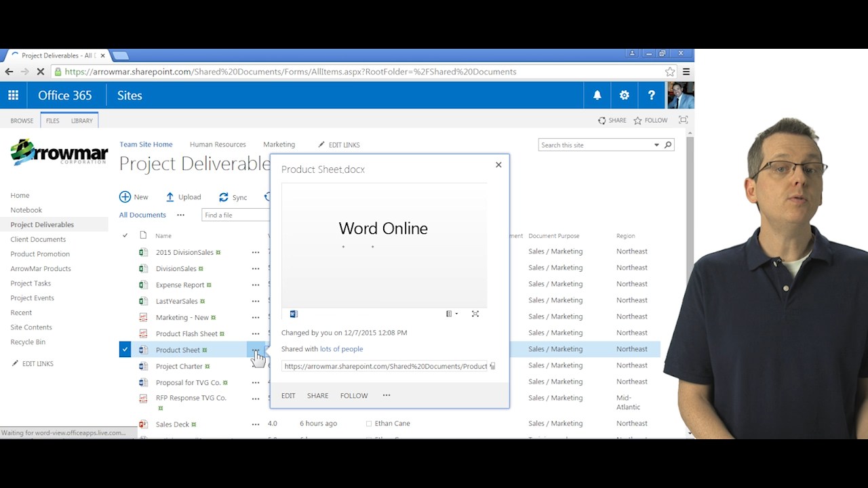Bookmark the page with the star icon

tap(670, 72)
